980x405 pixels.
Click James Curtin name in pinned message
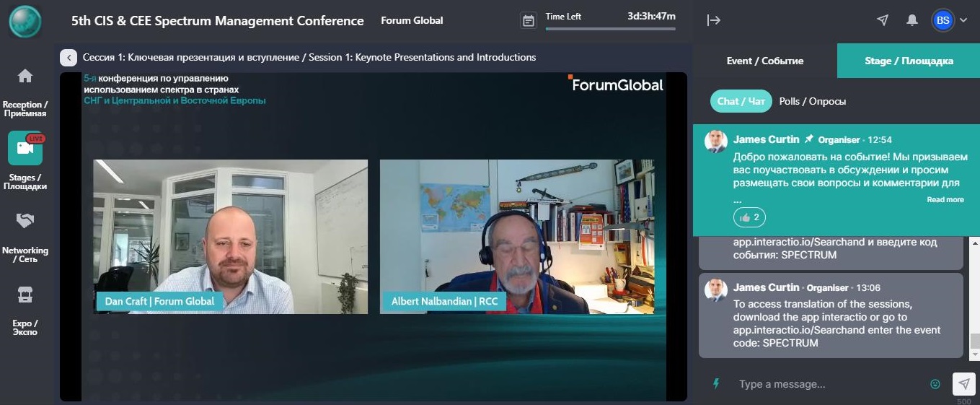pos(767,139)
